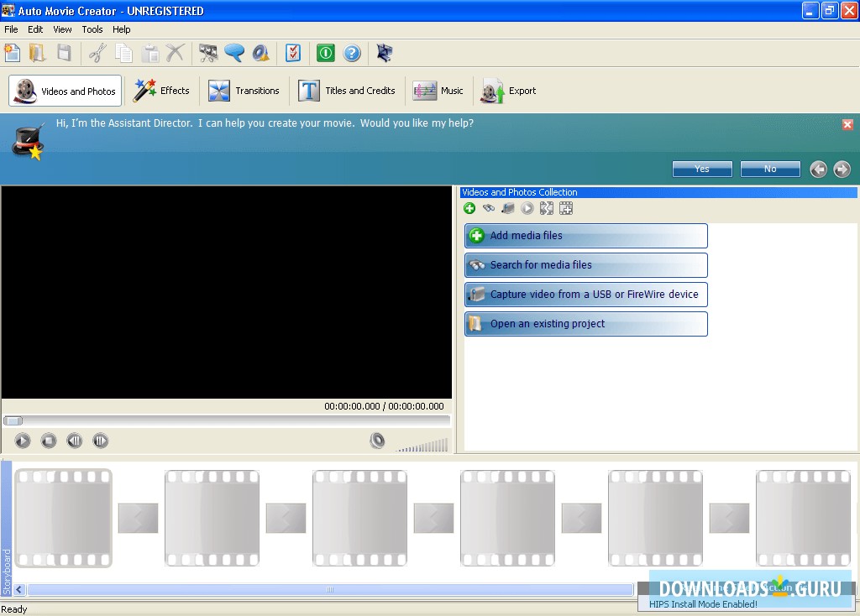Select the scissors Cut icon on the toolbar
860x616 pixels.
tap(97, 53)
